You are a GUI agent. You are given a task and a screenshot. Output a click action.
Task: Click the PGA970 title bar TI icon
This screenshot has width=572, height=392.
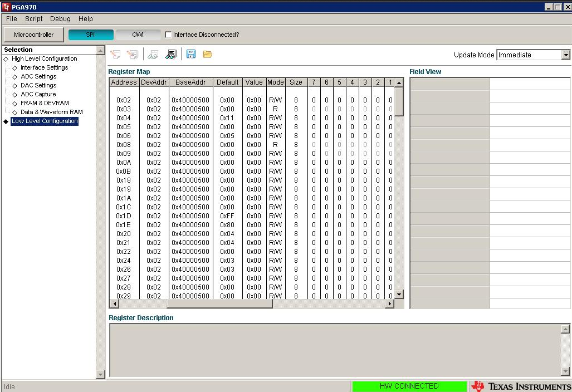click(x=6, y=7)
